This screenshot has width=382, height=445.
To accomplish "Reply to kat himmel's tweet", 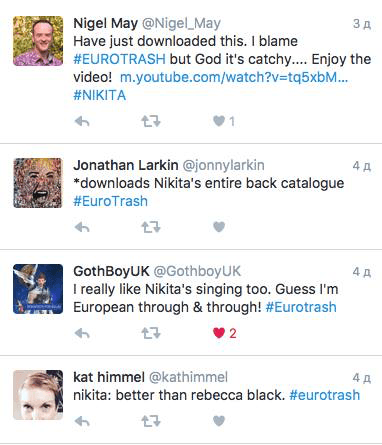I will 82,422.
